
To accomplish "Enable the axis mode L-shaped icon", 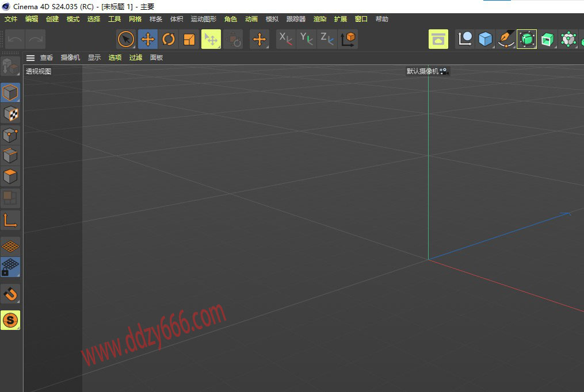I will coord(10,221).
